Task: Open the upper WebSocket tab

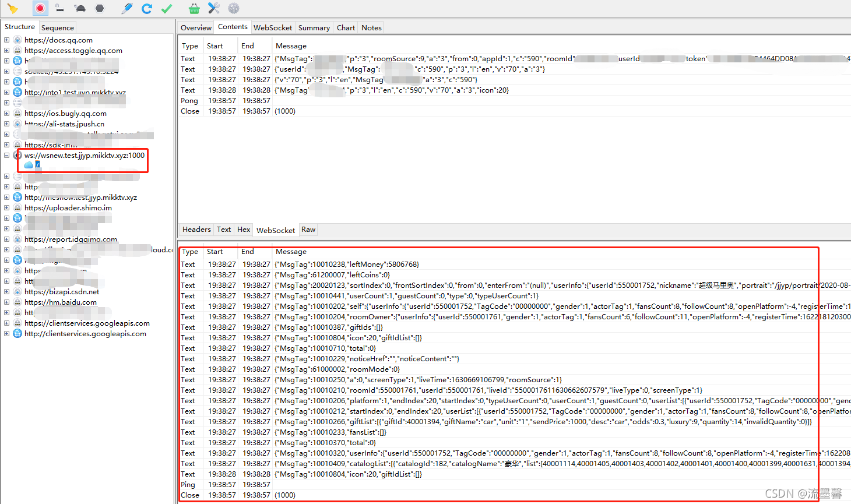Action: 273,27
